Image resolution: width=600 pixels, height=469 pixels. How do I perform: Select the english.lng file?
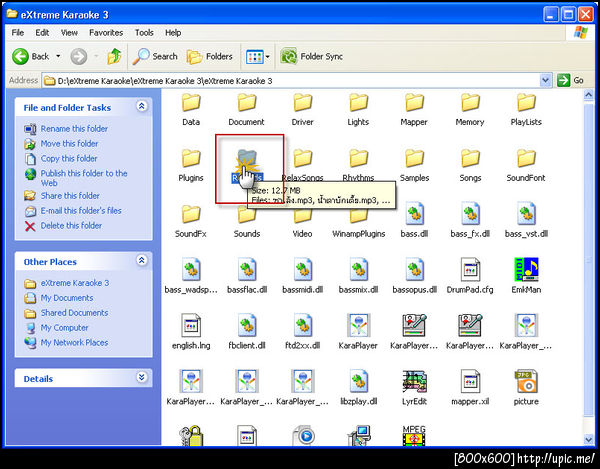click(x=191, y=331)
